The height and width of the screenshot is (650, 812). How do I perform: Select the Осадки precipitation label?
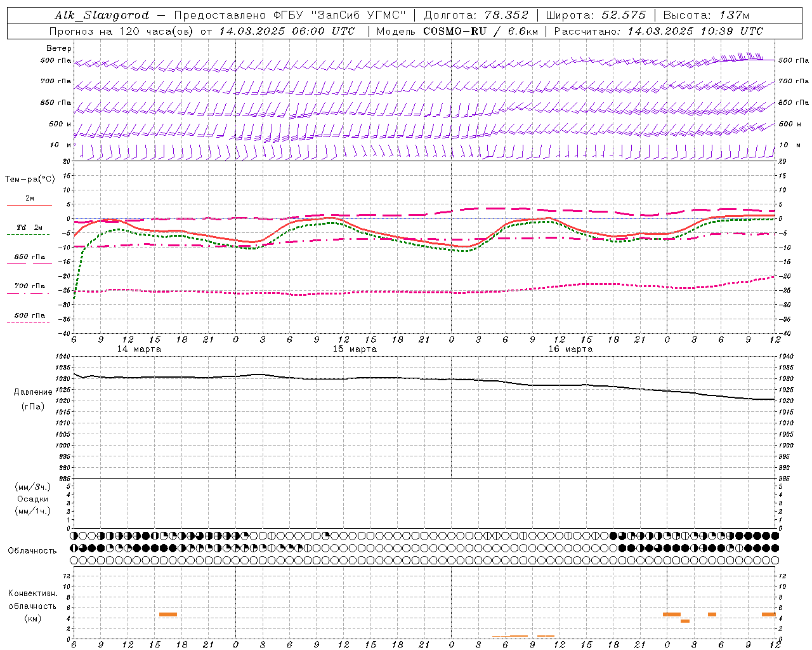tap(32, 499)
